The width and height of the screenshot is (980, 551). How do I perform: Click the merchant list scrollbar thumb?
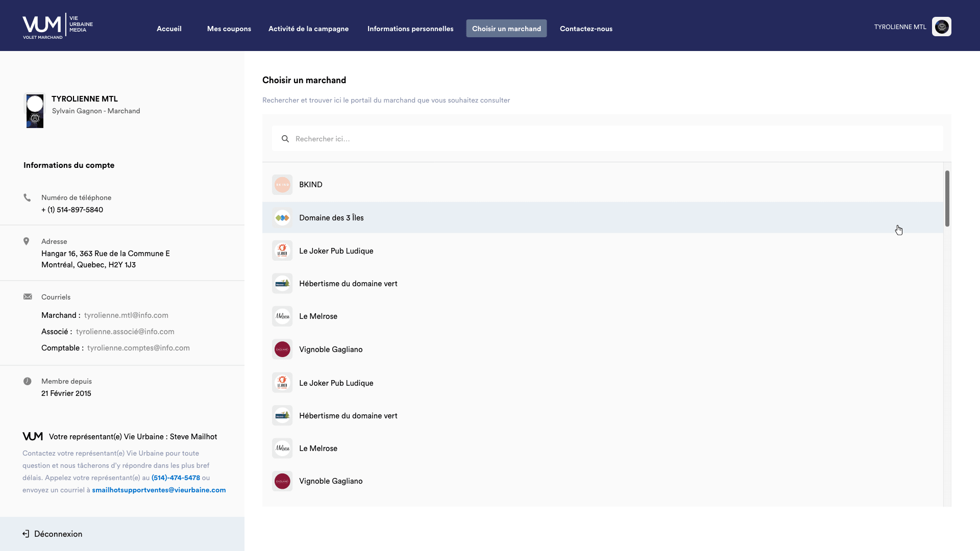(947, 198)
